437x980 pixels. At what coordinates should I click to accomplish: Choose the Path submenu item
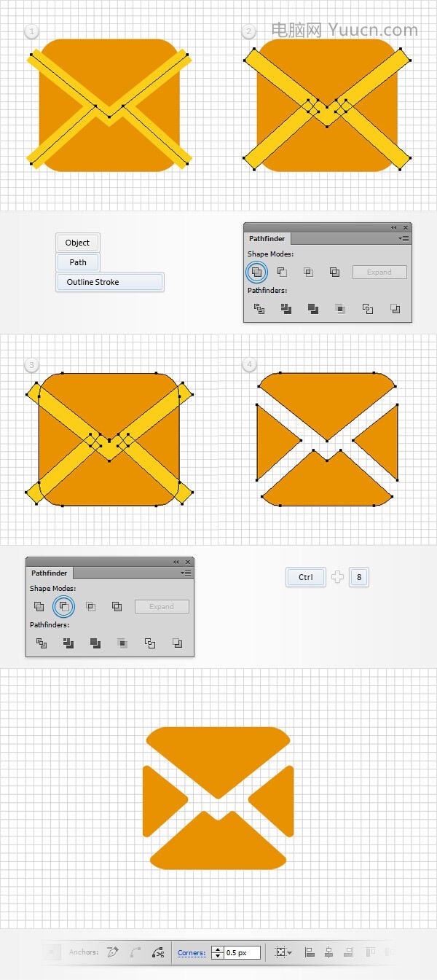pyautogui.click(x=78, y=262)
